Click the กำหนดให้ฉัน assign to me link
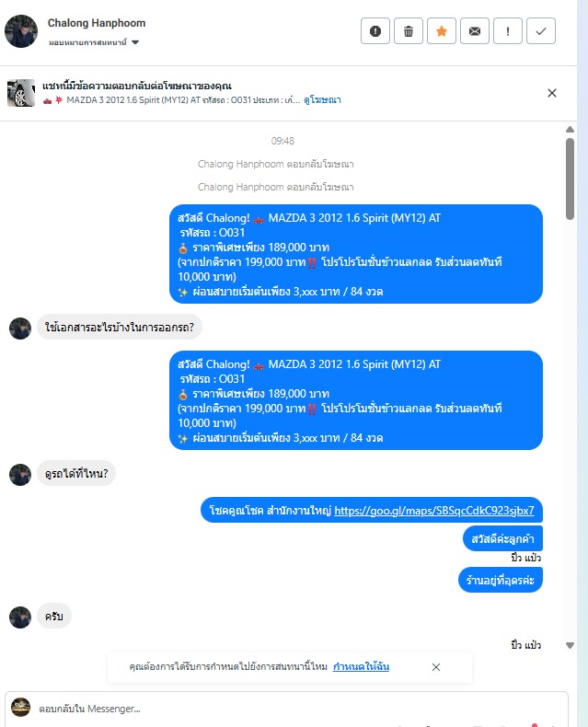 pyautogui.click(x=361, y=666)
